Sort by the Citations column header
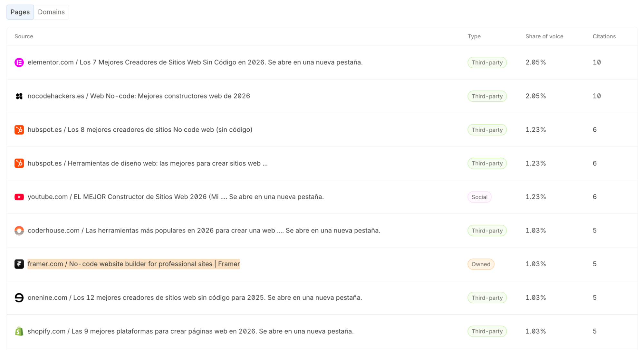The width and height of the screenshot is (644, 351). click(x=604, y=36)
